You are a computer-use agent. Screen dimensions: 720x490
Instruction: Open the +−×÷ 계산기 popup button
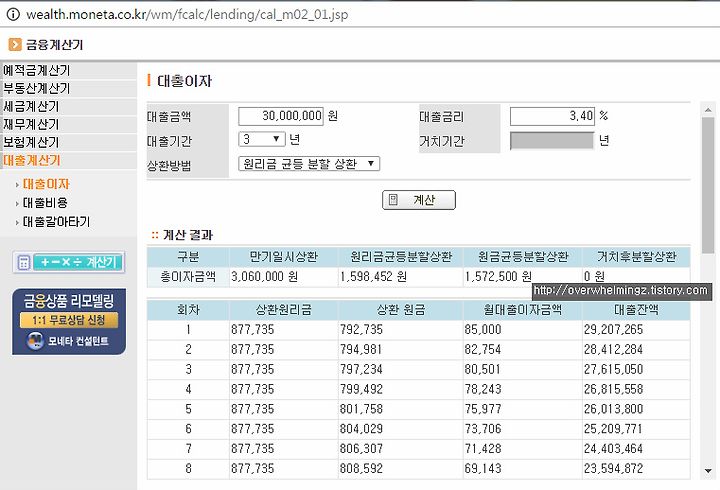pos(69,263)
